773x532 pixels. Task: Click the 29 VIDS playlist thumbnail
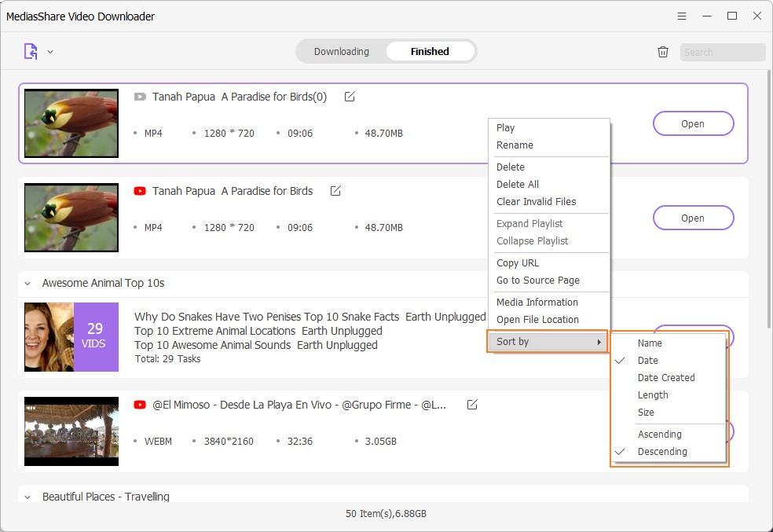(x=71, y=337)
